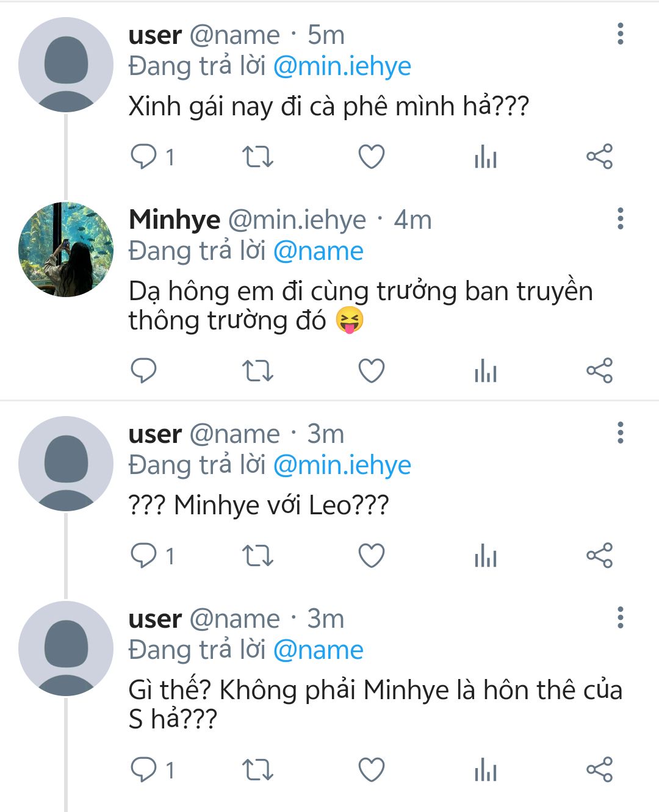View analytics on the "hôn thê của S" tweet
This screenshot has height=812, width=659.
[x=486, y=770]
